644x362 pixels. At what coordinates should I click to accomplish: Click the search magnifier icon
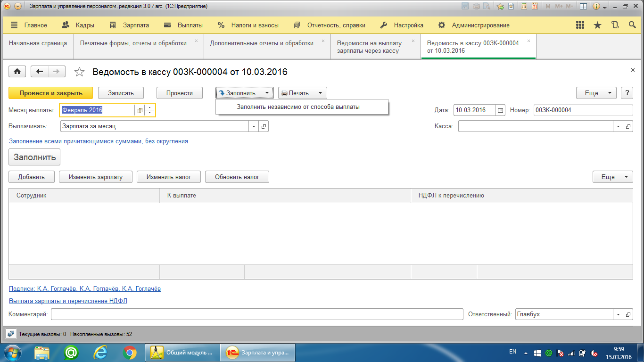(632, 25)
